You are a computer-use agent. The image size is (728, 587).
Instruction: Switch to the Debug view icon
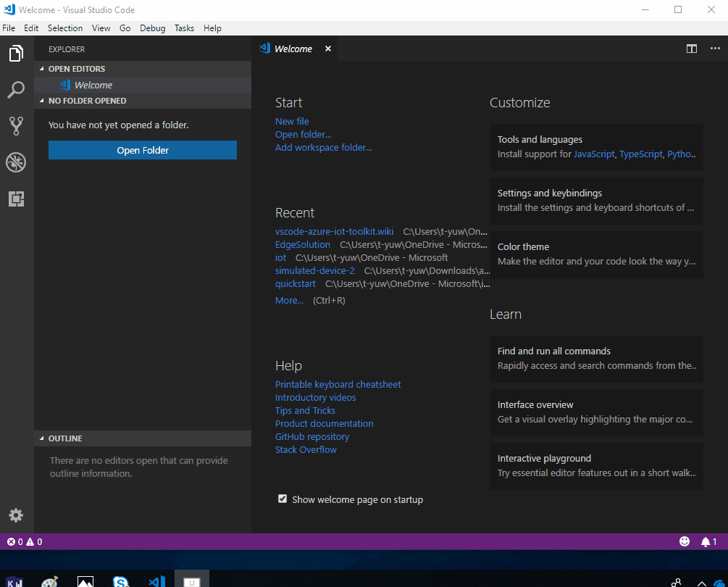coord(16,162)
